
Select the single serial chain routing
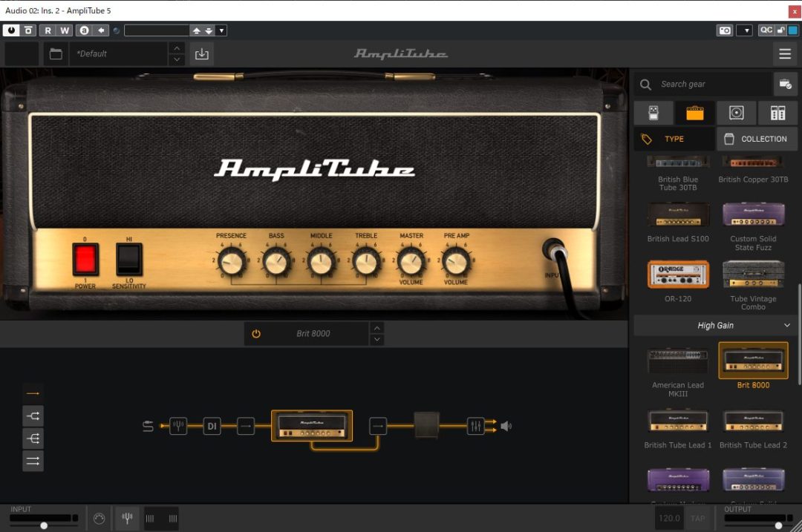[33, 393]
